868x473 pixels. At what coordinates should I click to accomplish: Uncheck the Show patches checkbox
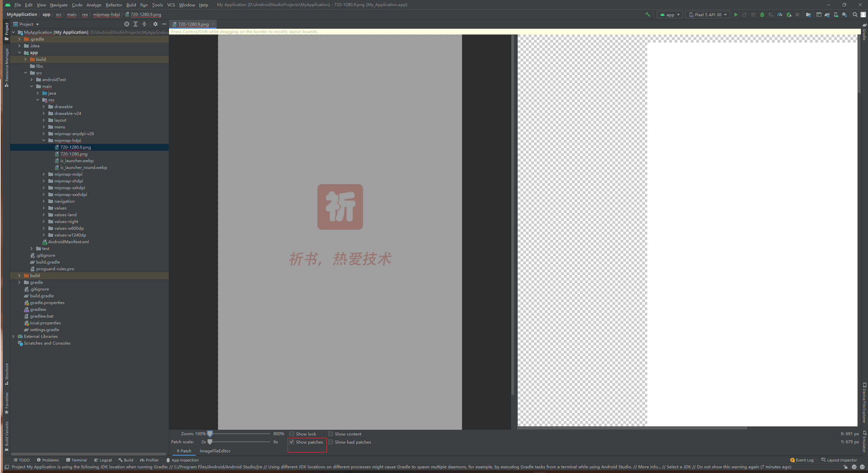pos(292,442)
